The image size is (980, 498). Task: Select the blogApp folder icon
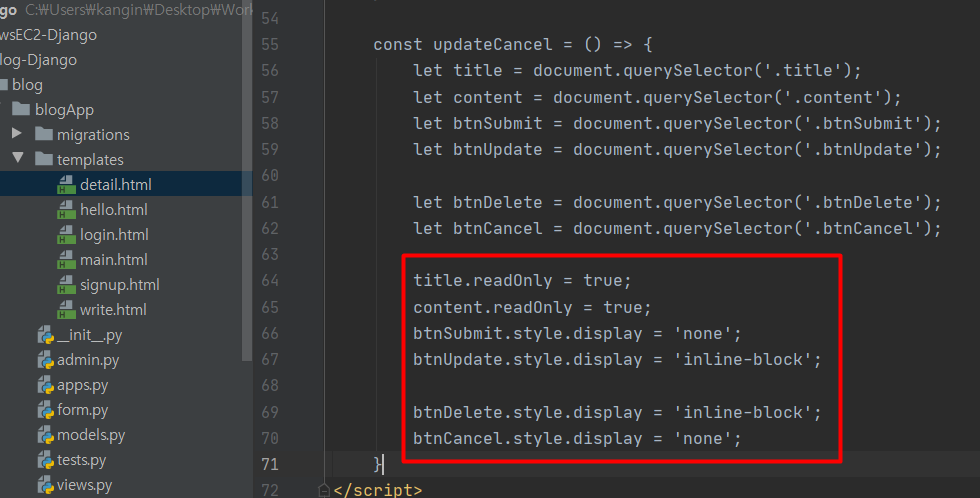point(21,109)
